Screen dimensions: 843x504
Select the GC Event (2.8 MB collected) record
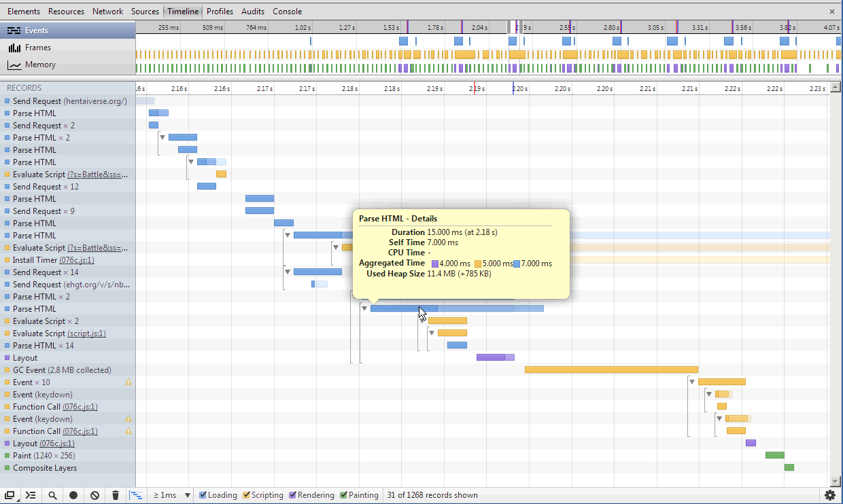(68, 370)
